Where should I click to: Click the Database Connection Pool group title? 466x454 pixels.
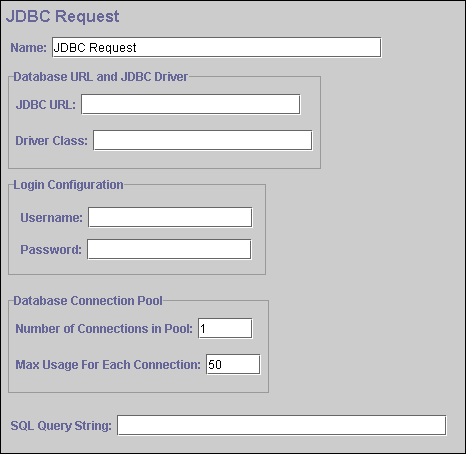pyautogui.click(x=88, y=301)
